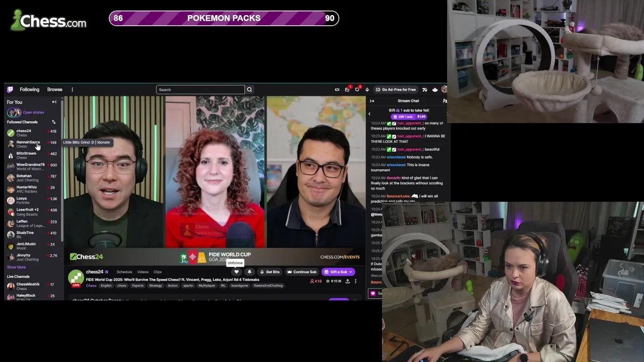Click the sidebar scrollbar
Screen dimensions: 644x362
pos(62,171)
